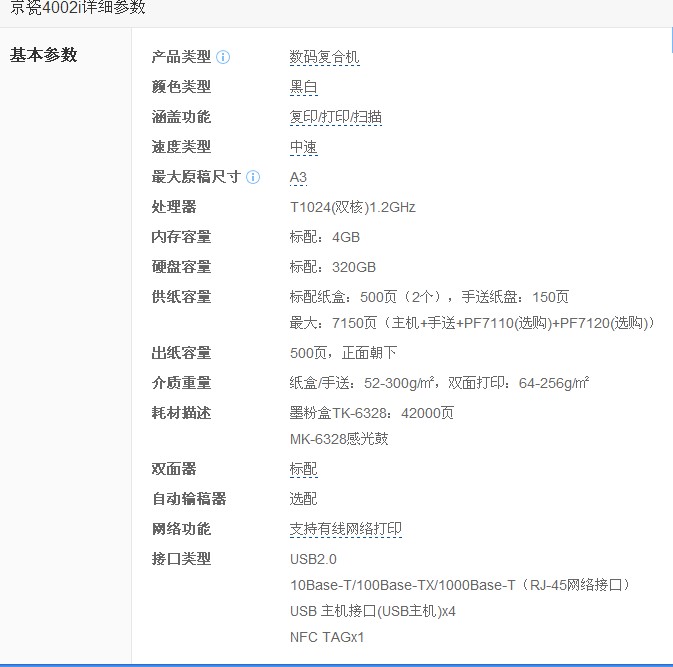Click the 墨粉盒TK-6328：42000页 line

point(372,413)
